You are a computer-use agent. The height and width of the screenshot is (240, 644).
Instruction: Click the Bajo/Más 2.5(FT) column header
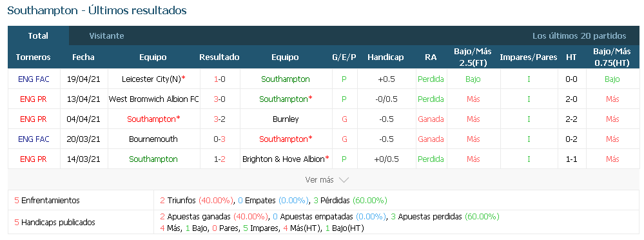[x=473, y=57]
